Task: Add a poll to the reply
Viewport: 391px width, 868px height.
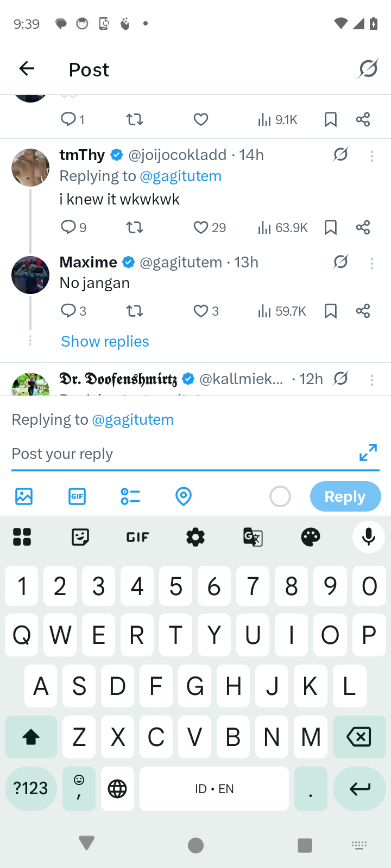Action: [x=130, y=496]
